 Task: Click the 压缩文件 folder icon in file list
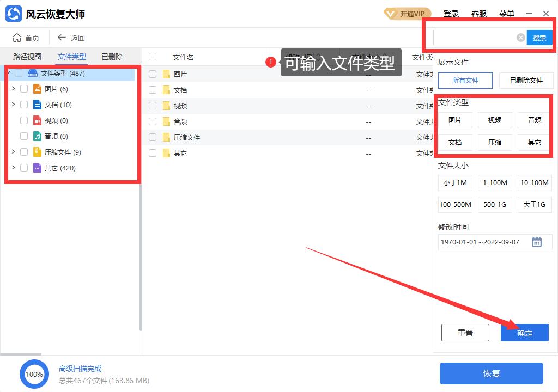[166, 137]
